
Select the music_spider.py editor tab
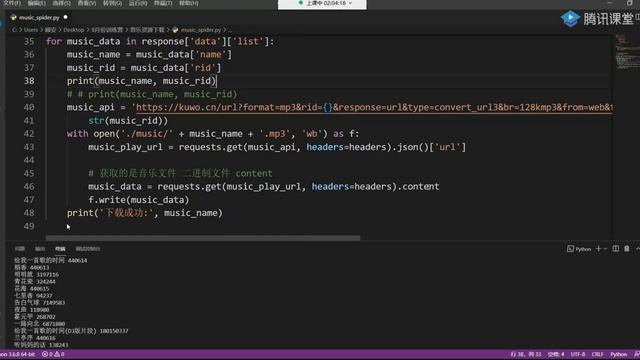click(39, 18)
